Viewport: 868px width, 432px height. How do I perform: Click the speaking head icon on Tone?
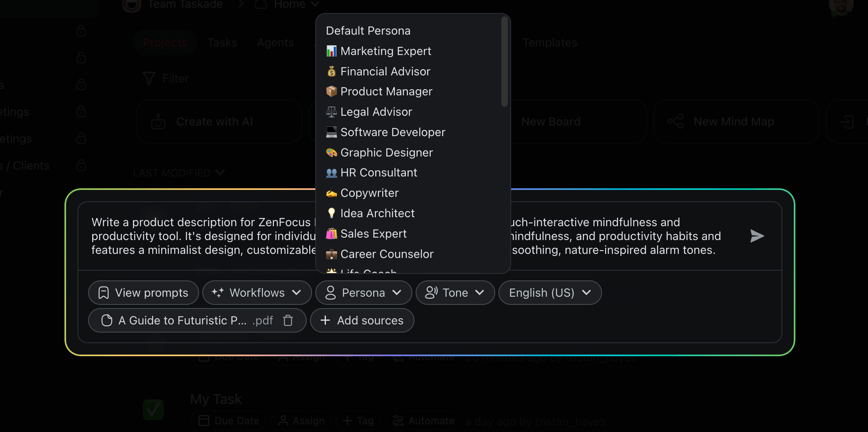click(x=431, y=293)
